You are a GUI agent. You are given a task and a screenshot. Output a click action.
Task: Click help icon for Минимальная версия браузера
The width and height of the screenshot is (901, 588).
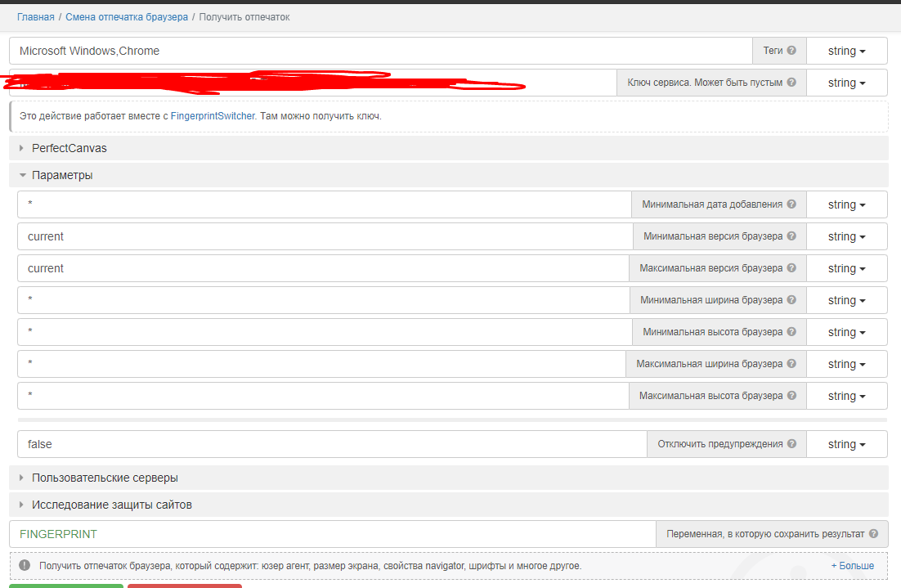[791, 236]
